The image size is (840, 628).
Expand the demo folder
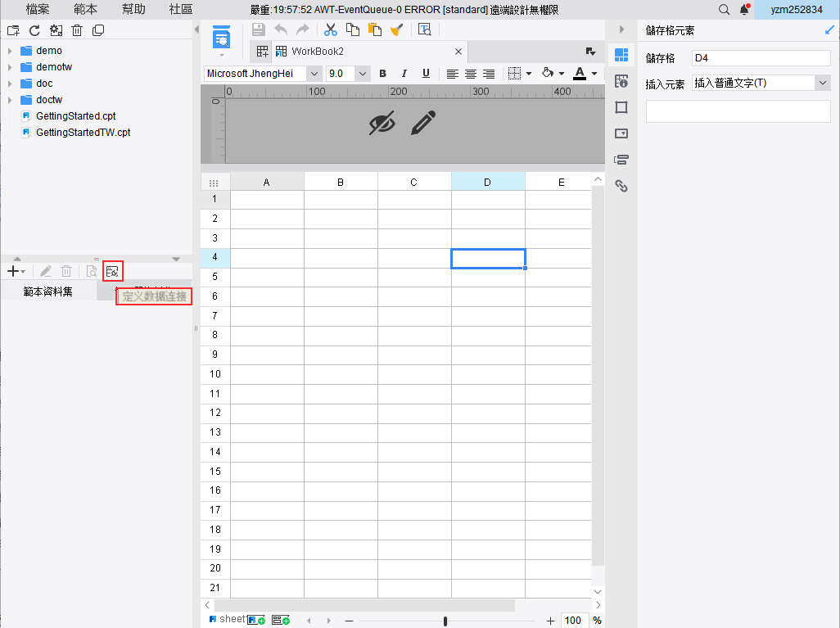point(10,51)
